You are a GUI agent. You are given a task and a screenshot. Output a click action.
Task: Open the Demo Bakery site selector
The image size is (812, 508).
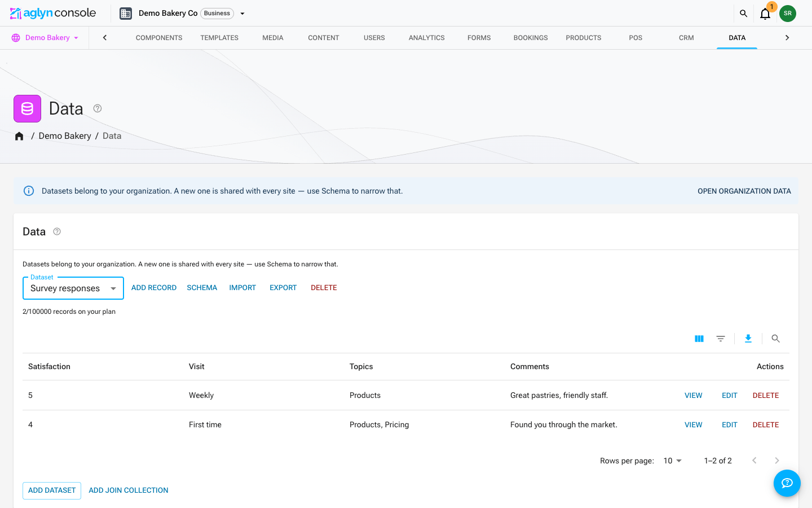[45, 38]
